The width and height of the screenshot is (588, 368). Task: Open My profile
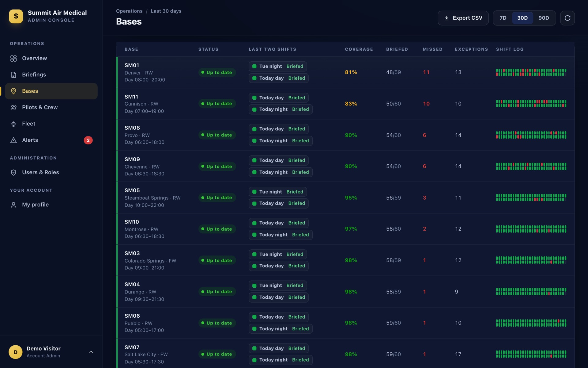pyautogui.click(x=51, y=205)
